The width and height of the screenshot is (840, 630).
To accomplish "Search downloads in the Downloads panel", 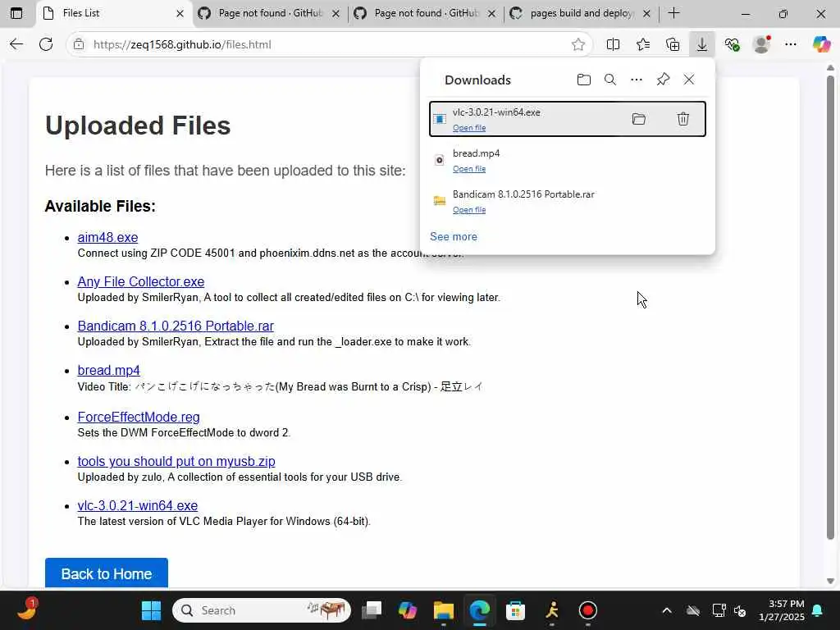I will pos(610,80).
